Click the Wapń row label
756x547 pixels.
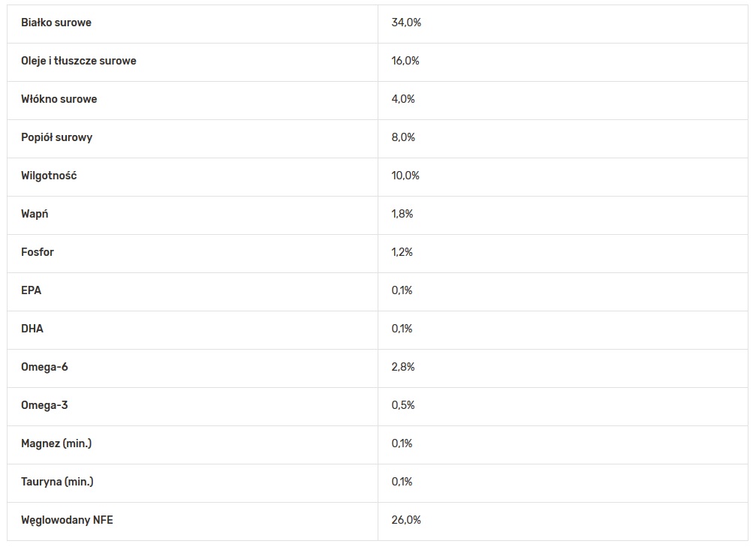[35, 214]
